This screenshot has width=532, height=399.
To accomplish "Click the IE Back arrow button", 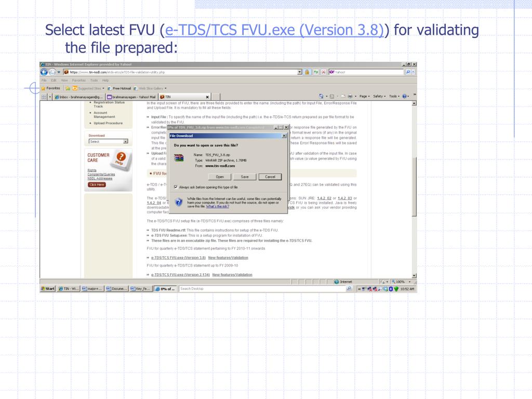I will [x=44, y=72].
